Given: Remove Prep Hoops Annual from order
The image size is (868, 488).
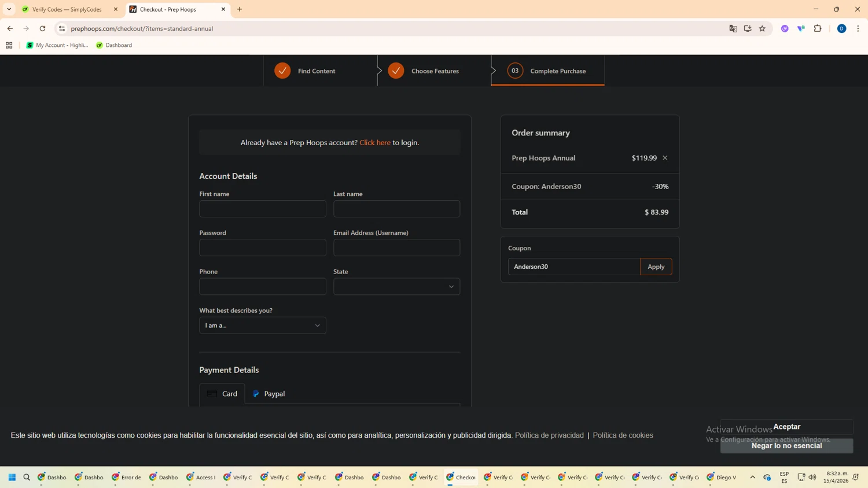Looking at the screenshot, I should [665, 158].
